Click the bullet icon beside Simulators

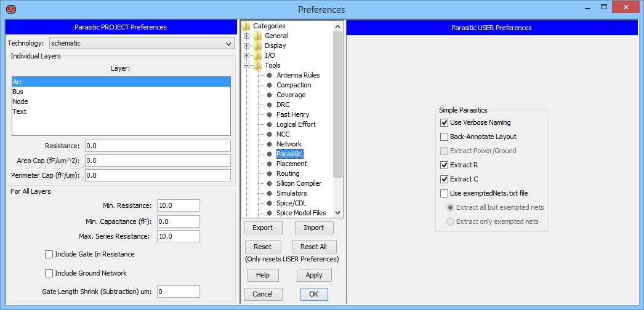click(270, 193)
